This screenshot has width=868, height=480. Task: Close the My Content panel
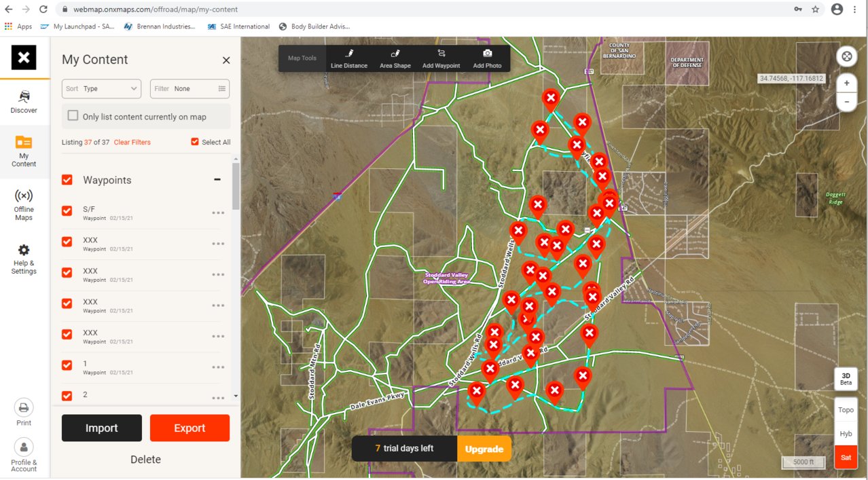tap(226, 60)
